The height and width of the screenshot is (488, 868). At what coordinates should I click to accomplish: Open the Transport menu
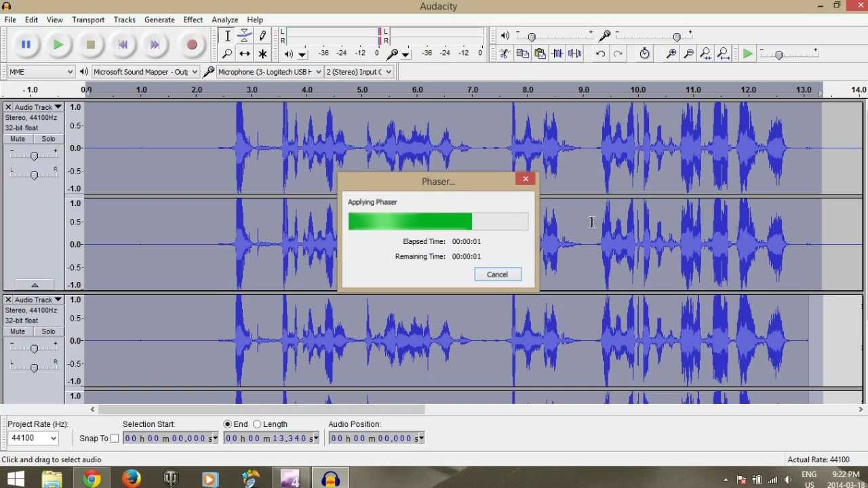[88, 20]
